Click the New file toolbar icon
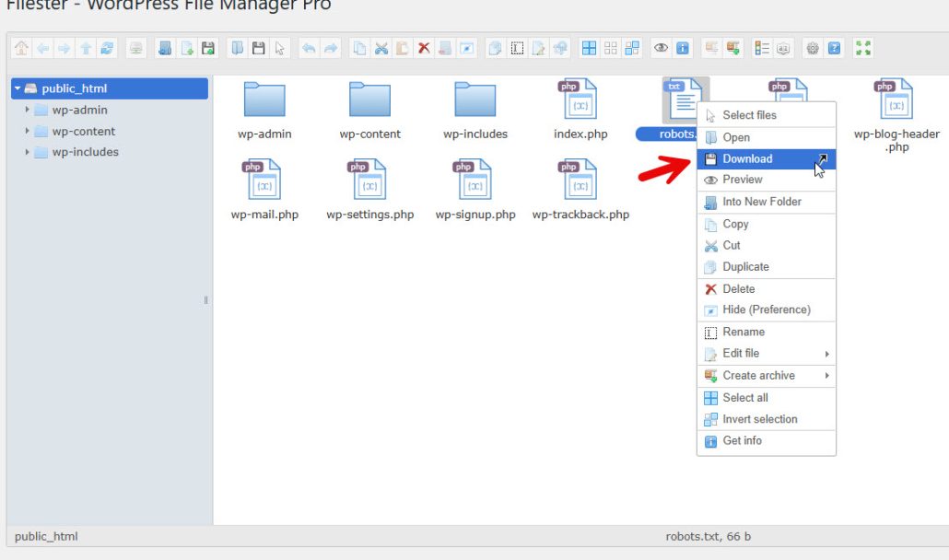This screenshot has height=560, width=949. [x=187, y=49]
